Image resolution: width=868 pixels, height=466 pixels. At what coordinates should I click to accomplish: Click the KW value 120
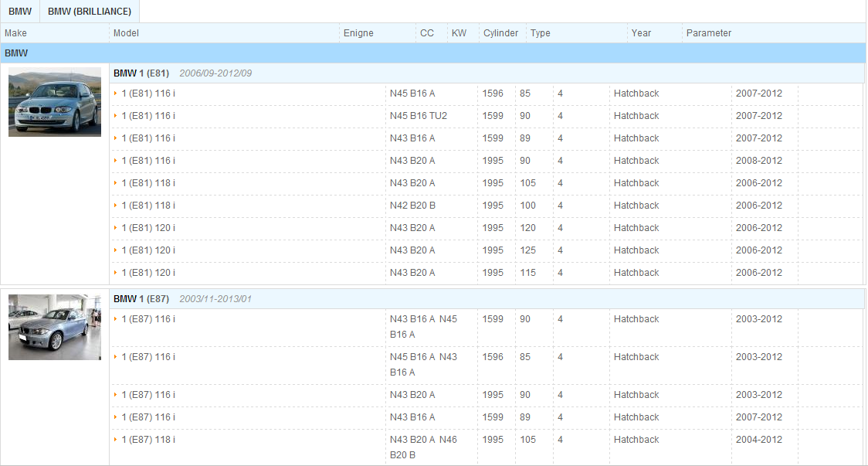(x=527, y=228)
